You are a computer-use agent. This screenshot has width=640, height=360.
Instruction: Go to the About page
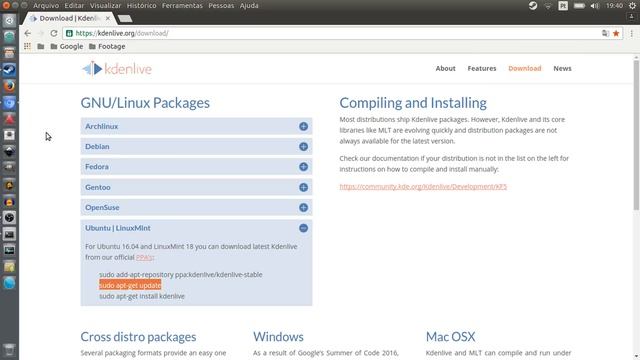tap(445, 69)
